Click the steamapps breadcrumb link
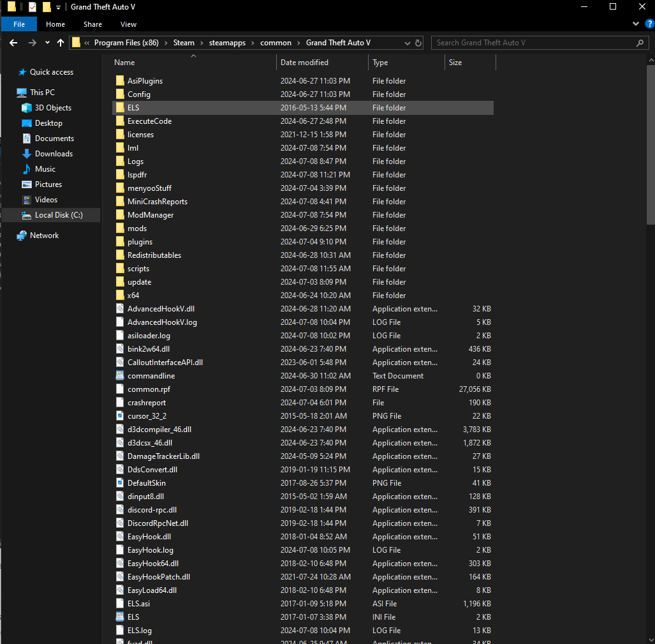The width and height of the screenshot is (655, 644). 227,43
